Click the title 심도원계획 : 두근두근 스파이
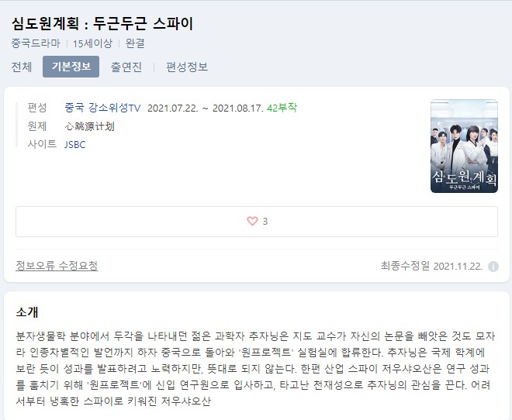The width and height of the screenshot is (512, 420). pos(102,23)
